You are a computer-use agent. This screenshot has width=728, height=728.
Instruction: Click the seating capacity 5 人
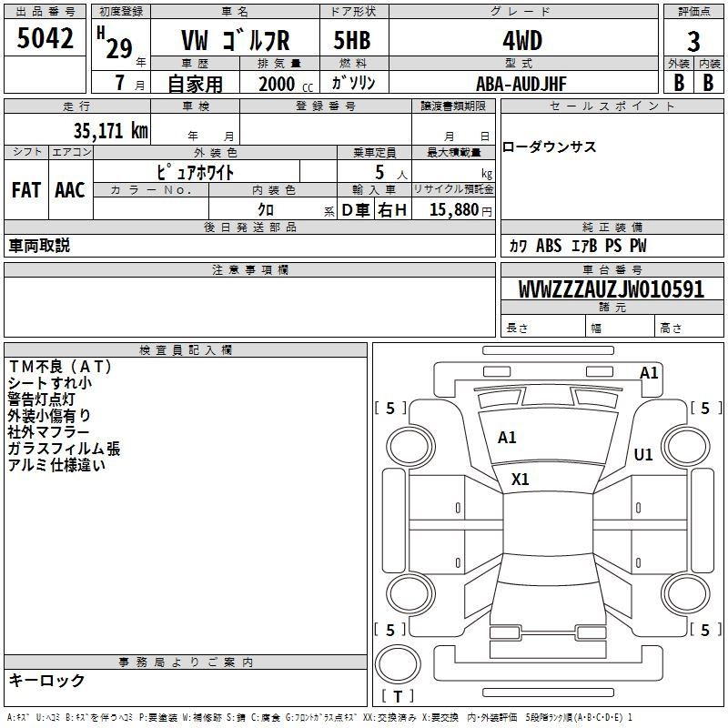(x=390, y=173)
